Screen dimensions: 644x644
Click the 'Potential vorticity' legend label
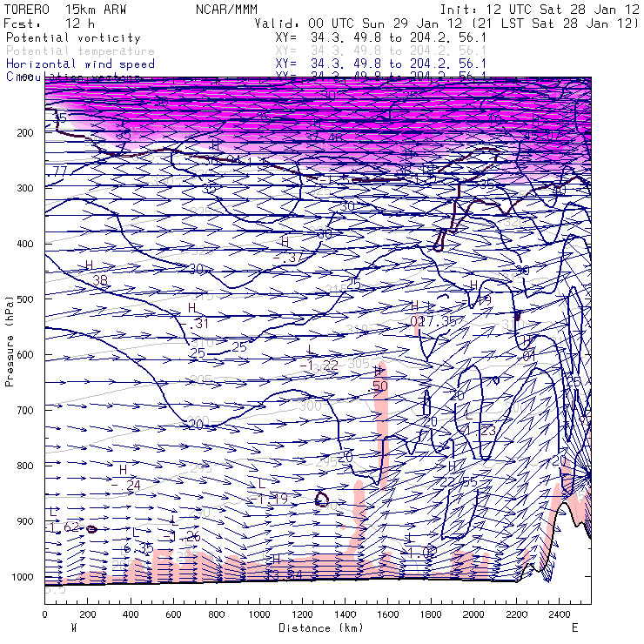73,38
